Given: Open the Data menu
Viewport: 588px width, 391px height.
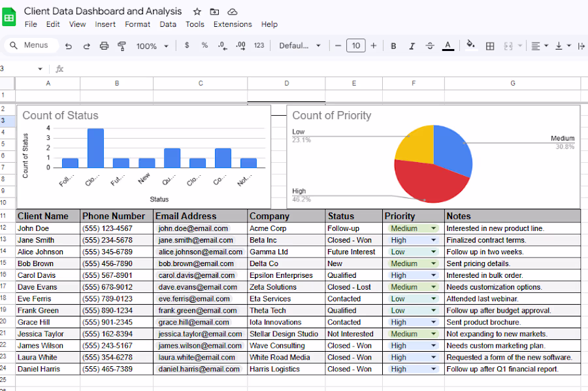Looking at the screenshot, I should (x=168, y=24).
